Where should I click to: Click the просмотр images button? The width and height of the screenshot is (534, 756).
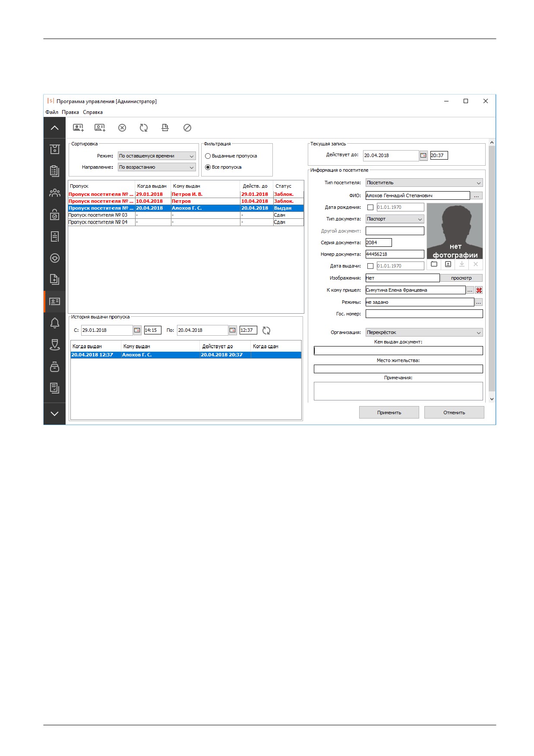tap(461, 278)
